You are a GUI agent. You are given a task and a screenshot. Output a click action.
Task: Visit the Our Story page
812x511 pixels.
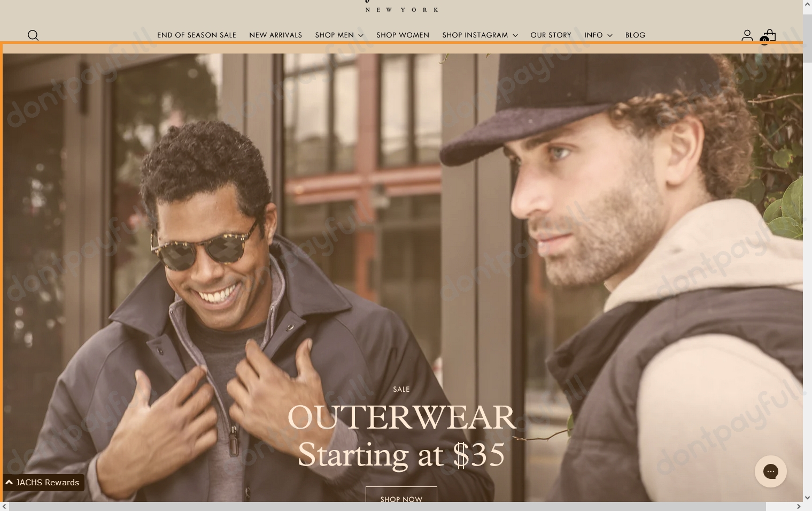point(551,35)
